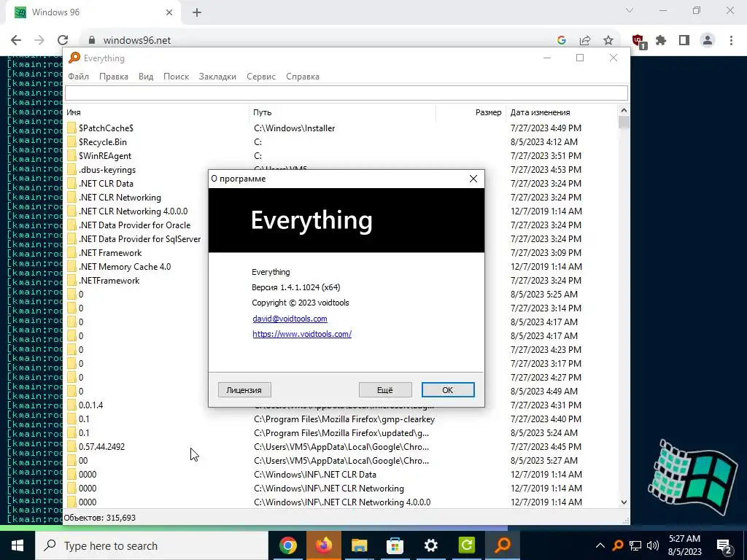Screen dimensions: 747x560
Task: Open Settings gear in the taskbar
Action: (430, 545)
